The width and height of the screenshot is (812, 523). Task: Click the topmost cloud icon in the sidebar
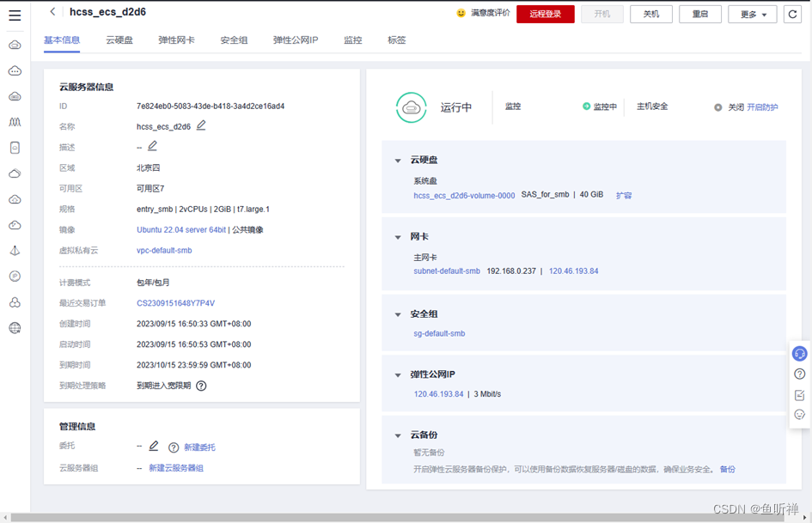pos(15,45)
